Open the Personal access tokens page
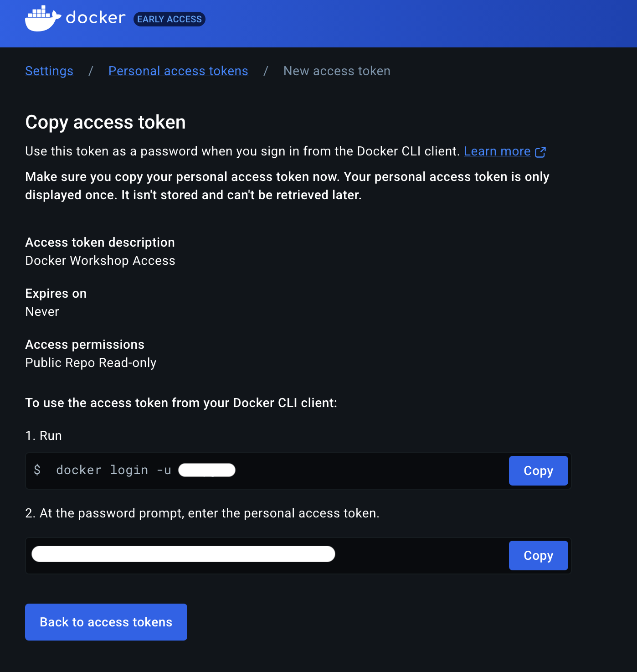This screenshot has height=672, width=637. pyautogui.click(x=178, y=71)
